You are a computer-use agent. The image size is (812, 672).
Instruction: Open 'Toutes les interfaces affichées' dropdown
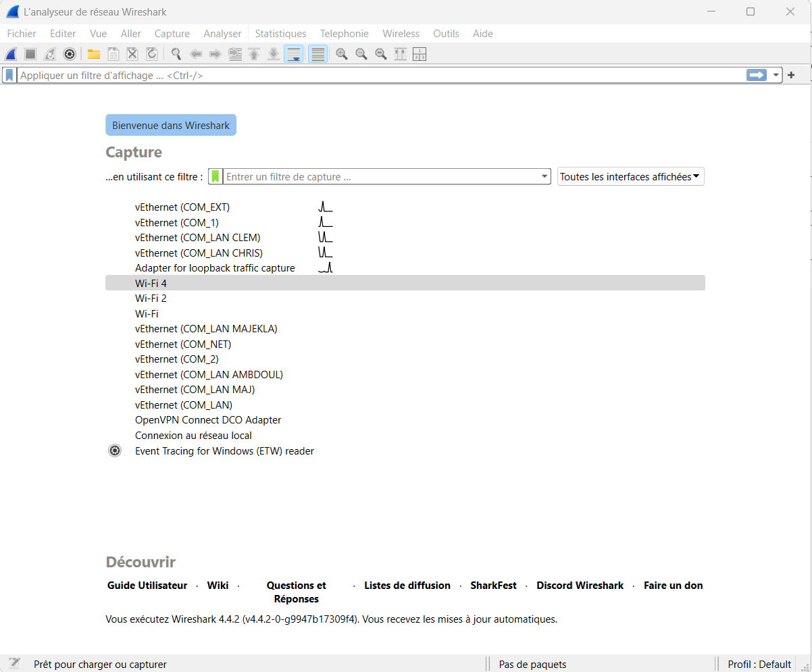[x=630, y=177]
